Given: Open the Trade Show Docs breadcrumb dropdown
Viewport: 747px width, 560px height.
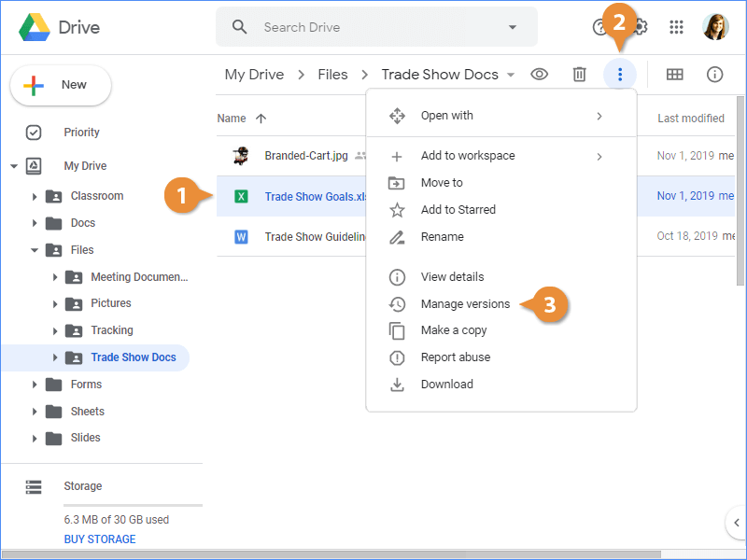Looking at the screenshot, I should 511,75.
